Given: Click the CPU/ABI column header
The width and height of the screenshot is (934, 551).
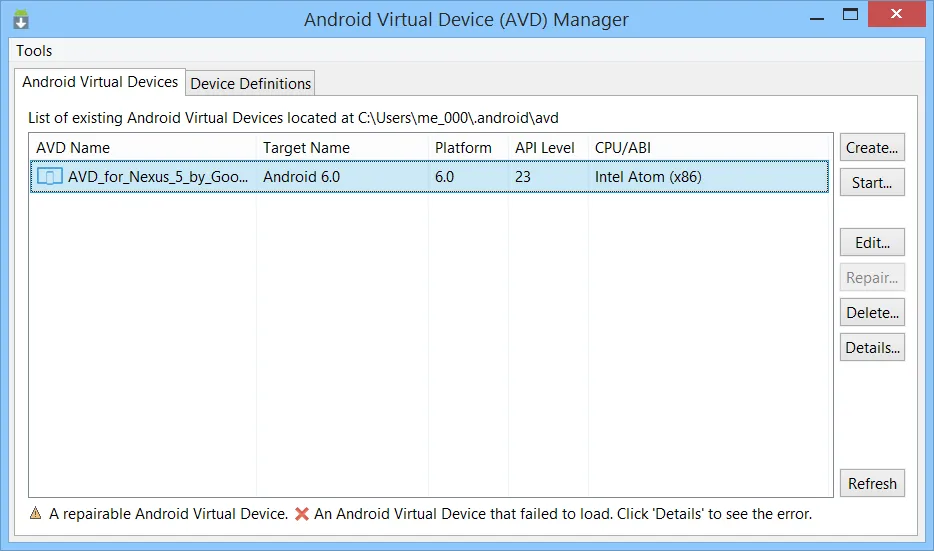Looking at the screenshot, I should pyautogui.click(x=710, y=148).
